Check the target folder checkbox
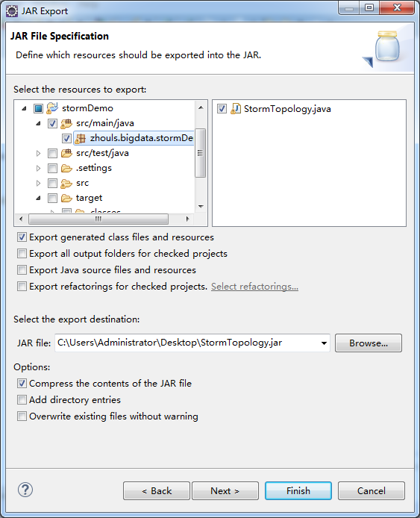420x518 pixels. click(x=52, y=198)
